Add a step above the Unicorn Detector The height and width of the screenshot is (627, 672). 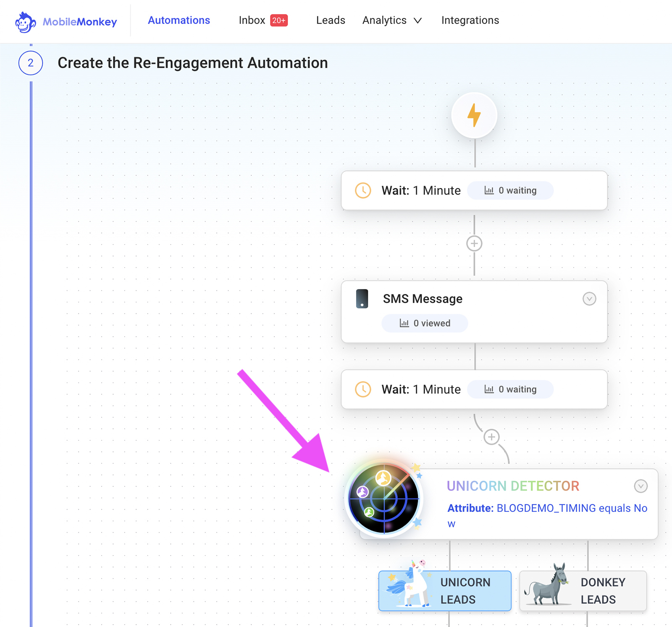pyautogui.click(x=491, y=437)
